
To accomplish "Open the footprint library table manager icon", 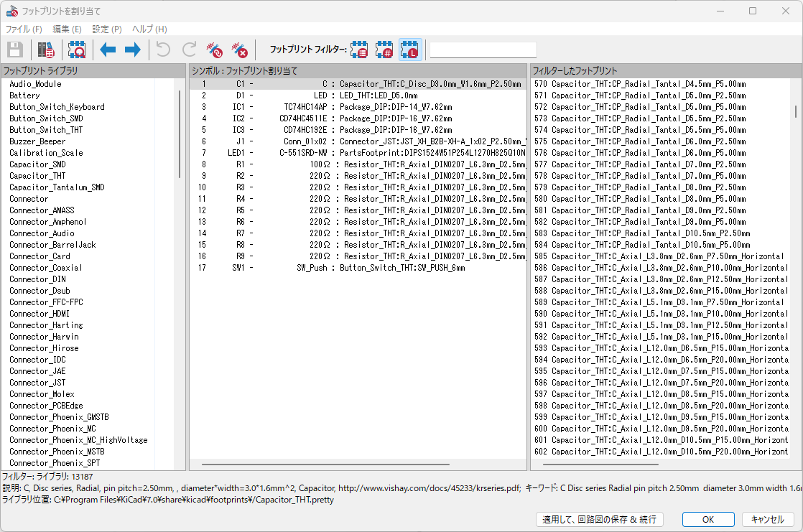I will [46, 50].
